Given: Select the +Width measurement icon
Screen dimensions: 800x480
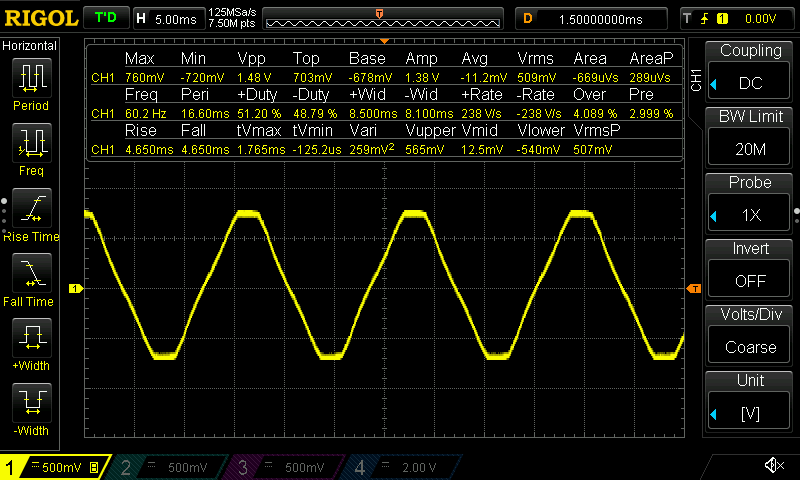Looking at the screenshot, I should click(31, 338).
